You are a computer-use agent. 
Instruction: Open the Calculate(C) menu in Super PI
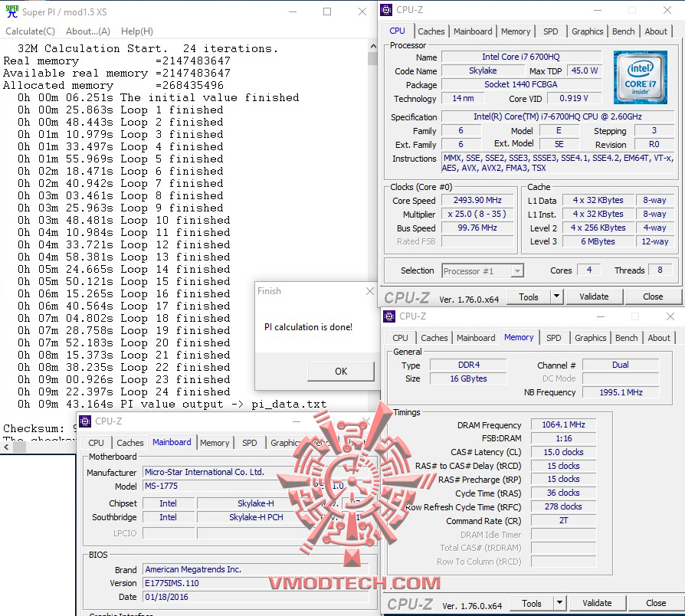30,31
